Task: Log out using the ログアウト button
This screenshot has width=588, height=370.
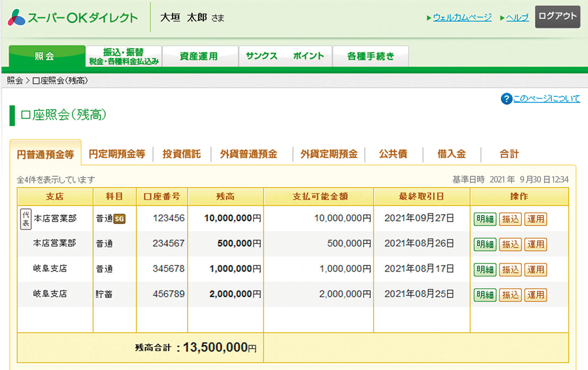Action: click(557, 17)
